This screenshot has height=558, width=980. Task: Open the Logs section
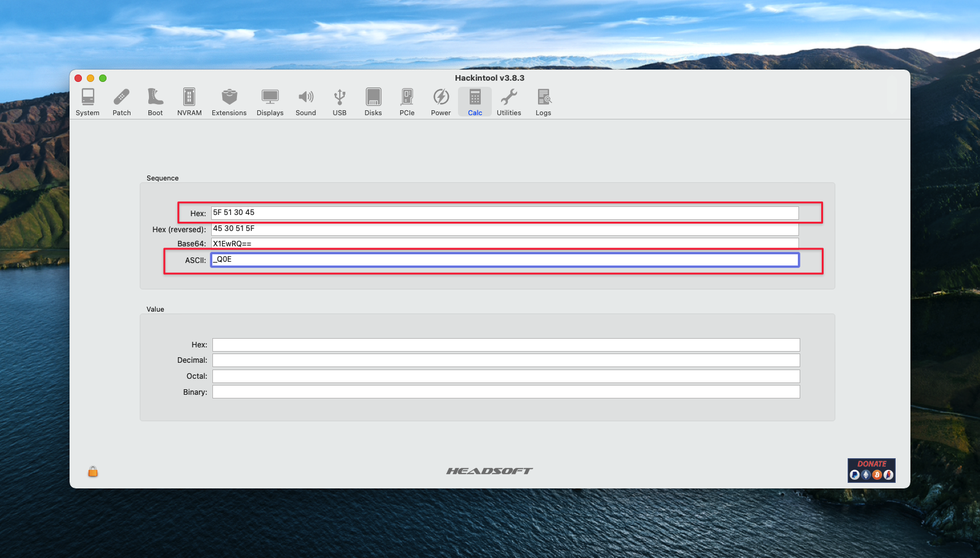[x=543, y=102]
